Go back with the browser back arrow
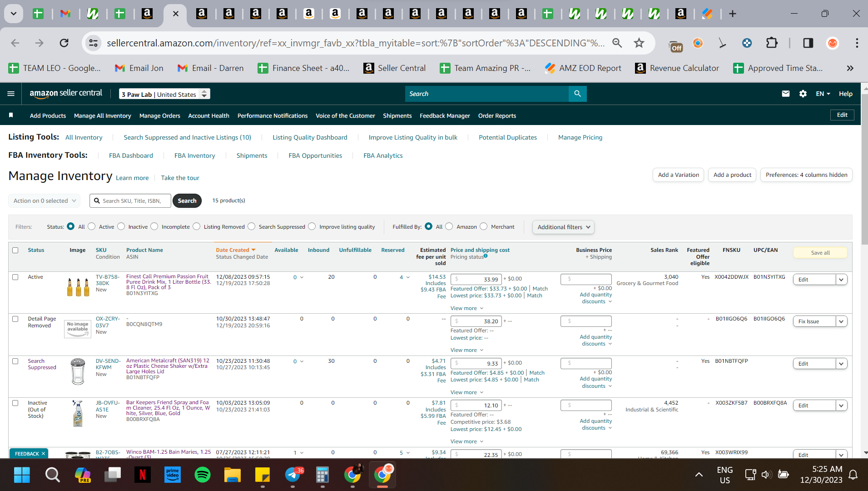Viewport: 868px width, 491px height. (15, 43)
